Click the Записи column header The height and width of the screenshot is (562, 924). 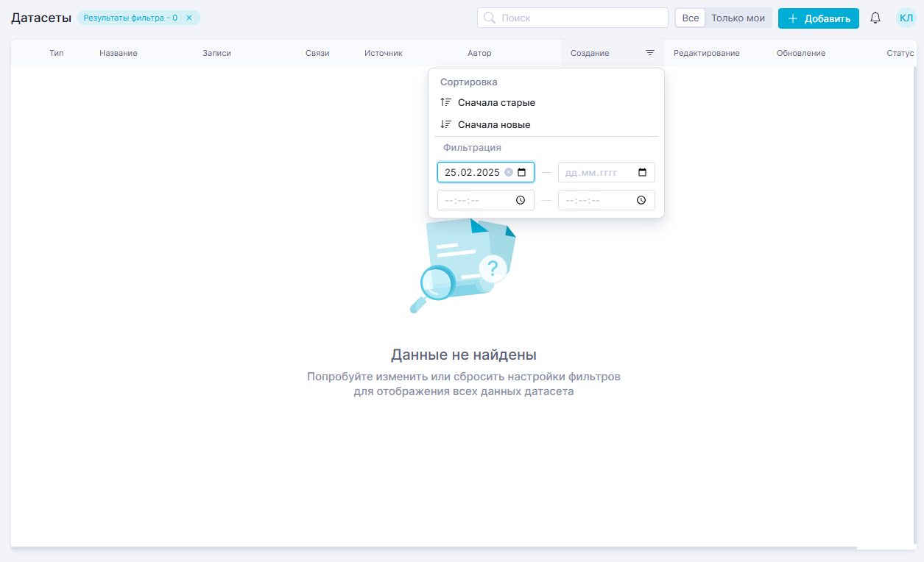coord(216,53)
